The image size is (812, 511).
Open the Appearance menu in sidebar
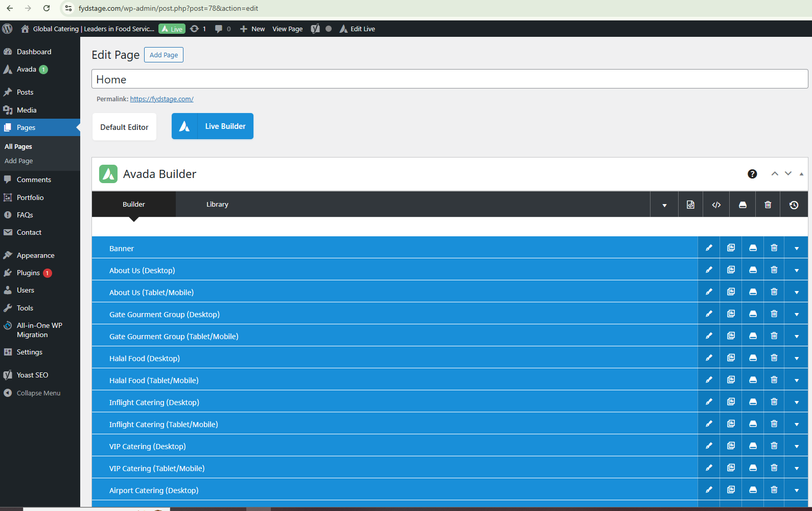(35, 255)
